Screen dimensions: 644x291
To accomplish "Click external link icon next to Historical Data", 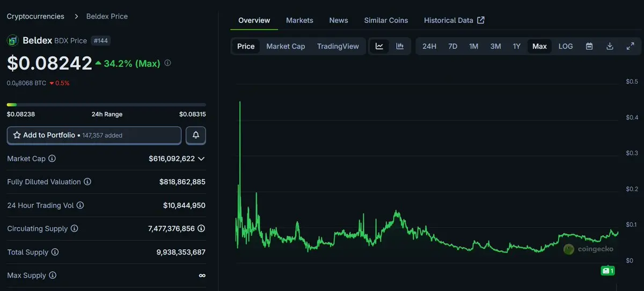I will [x=481, y=20].
